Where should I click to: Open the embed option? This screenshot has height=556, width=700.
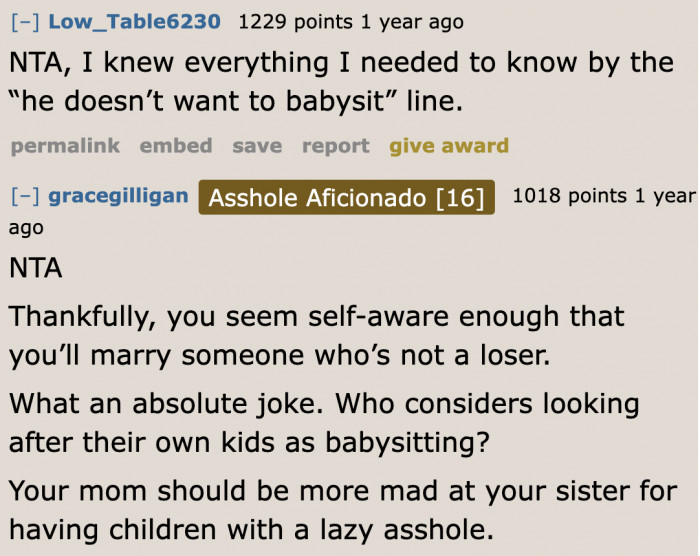[x=176, y=146]
